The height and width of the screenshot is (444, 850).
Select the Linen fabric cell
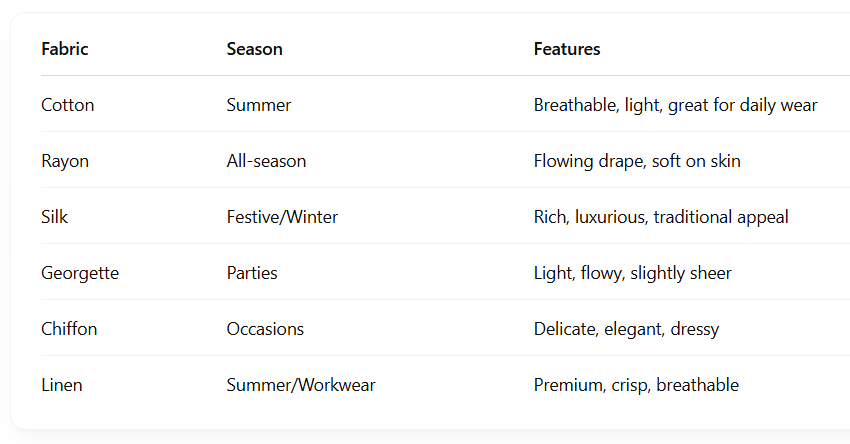(x=62, y=385)
